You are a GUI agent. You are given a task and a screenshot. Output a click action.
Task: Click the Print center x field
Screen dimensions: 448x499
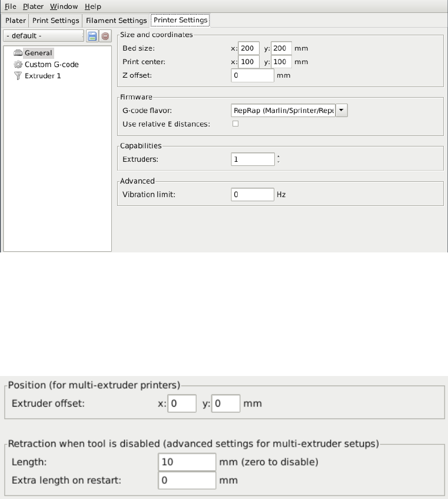[248, 62]
